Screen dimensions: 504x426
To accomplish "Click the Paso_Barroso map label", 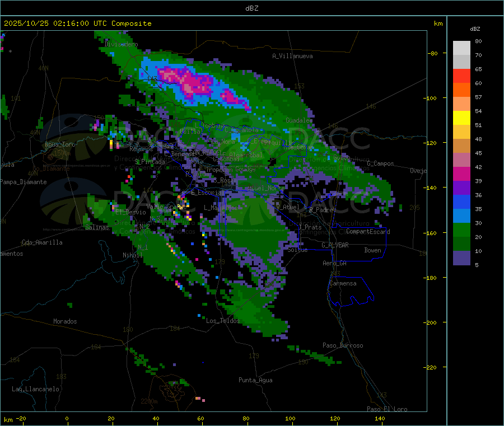I will [x=343, y=345].
